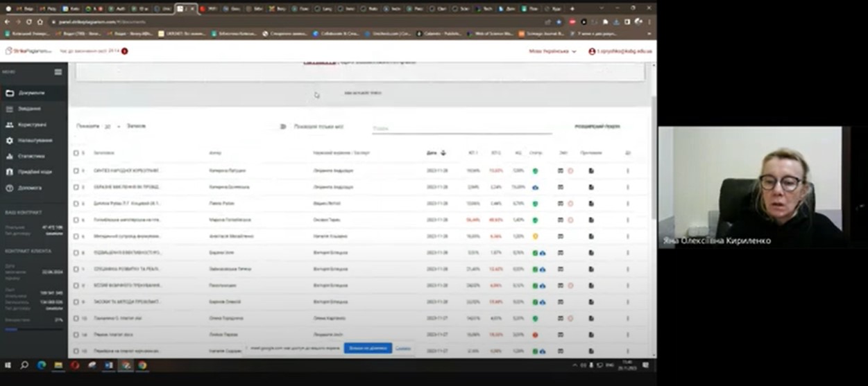Open the records-per-page dropdown showing 20
This screenshot has width=868, height=386.
tap(112, 127)
